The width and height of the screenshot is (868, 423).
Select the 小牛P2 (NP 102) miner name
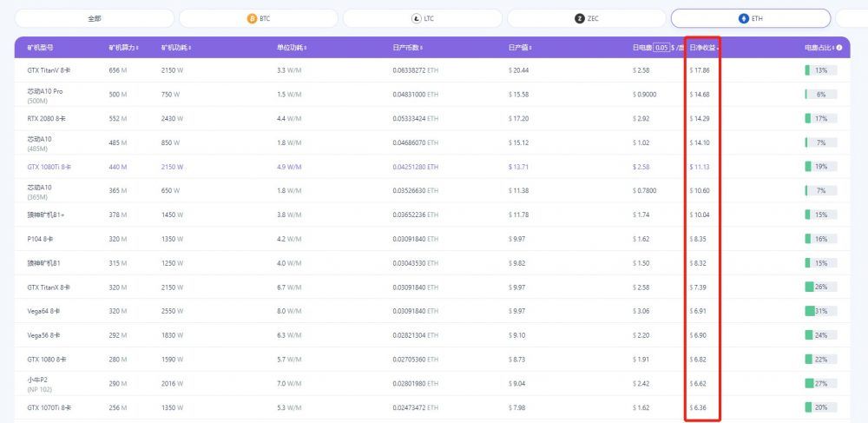(39, 384)
